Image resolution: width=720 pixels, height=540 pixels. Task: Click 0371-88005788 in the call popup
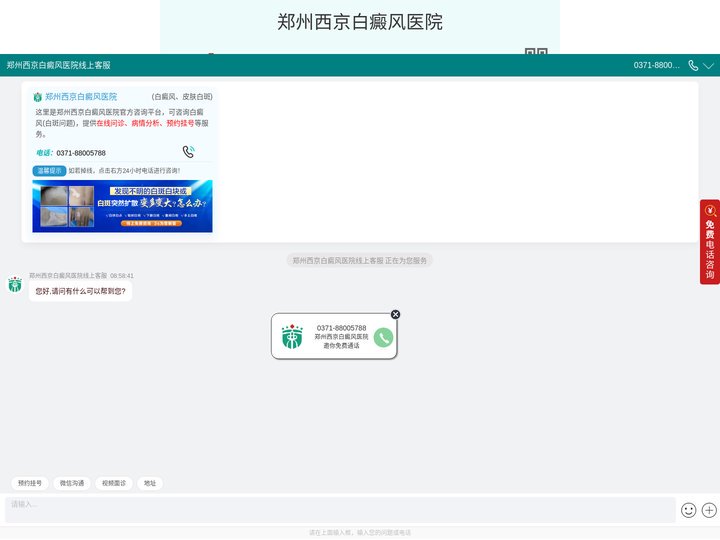click(341, 328)
